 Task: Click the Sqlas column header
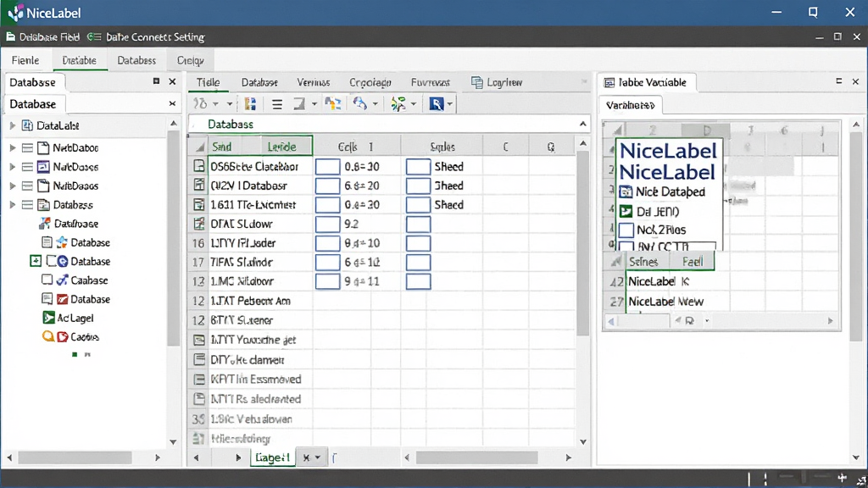tap(442, 147)
